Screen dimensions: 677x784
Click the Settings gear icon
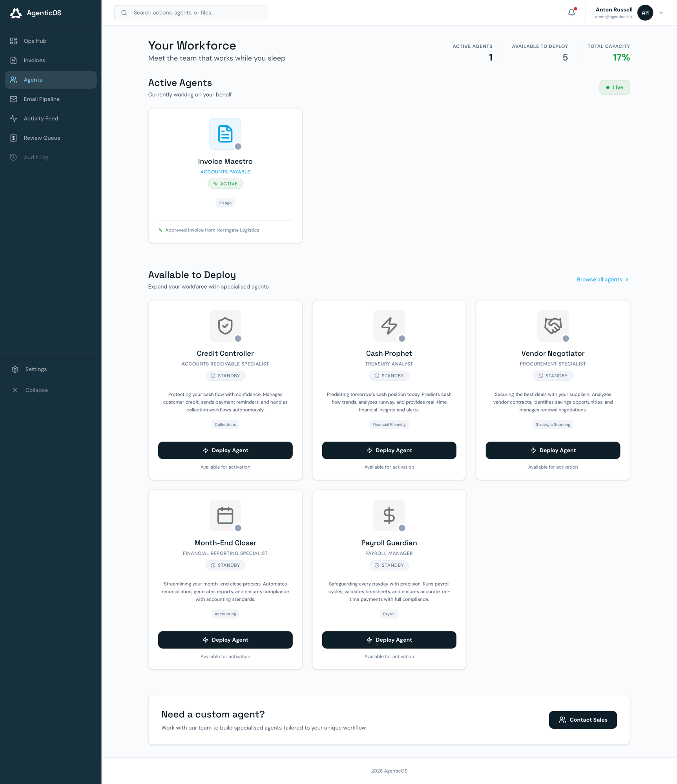[15, 369]
